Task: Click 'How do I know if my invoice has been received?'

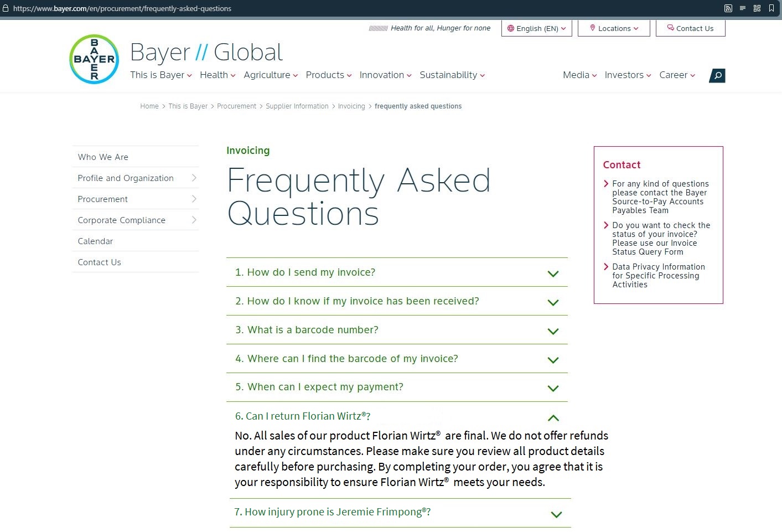Action: (358, 301)
